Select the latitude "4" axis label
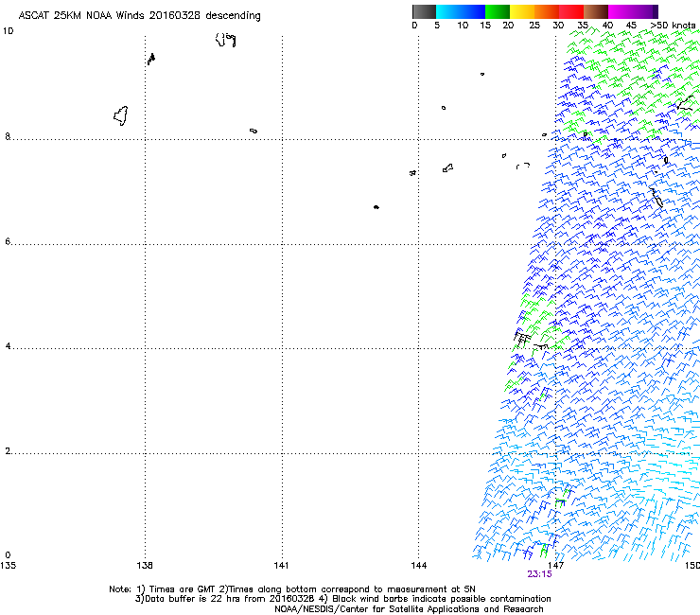The width and height of the screenshot is (700, 615). (x=8, y=345)
